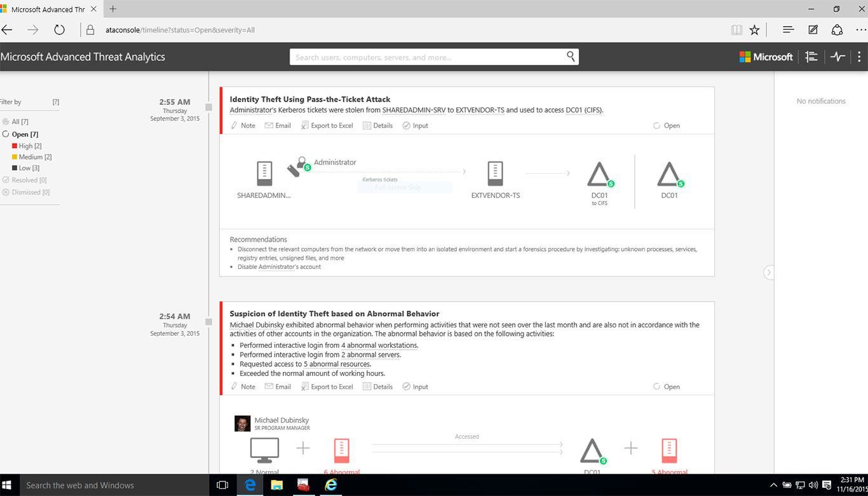Toggle Open status on Pass-the-Ticket alert
The image size is (868, 496).
point(667,126)
